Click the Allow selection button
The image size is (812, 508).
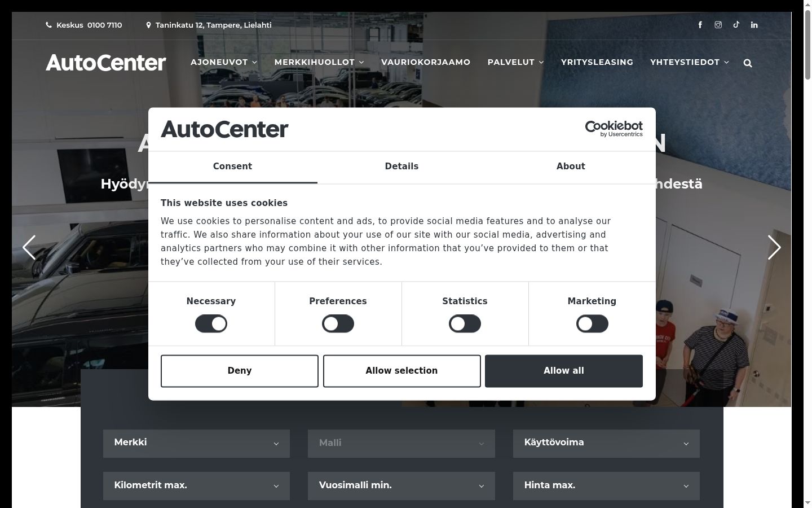click(401, 371)
